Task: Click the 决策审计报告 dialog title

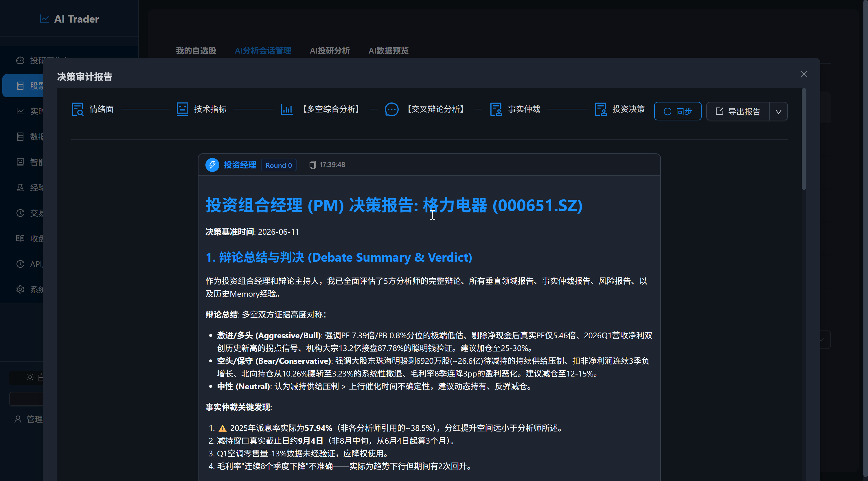Action: click(84, 77)
